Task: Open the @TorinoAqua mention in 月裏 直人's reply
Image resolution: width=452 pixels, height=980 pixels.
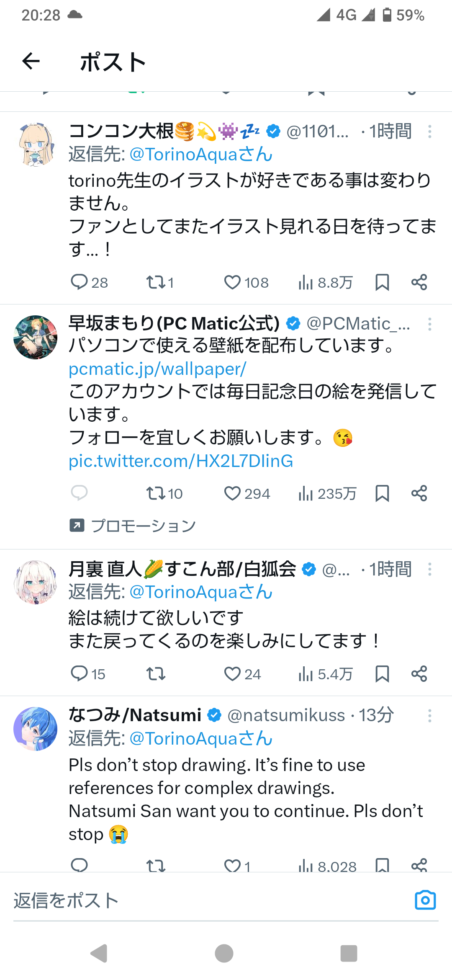Action: pos(201,592)
